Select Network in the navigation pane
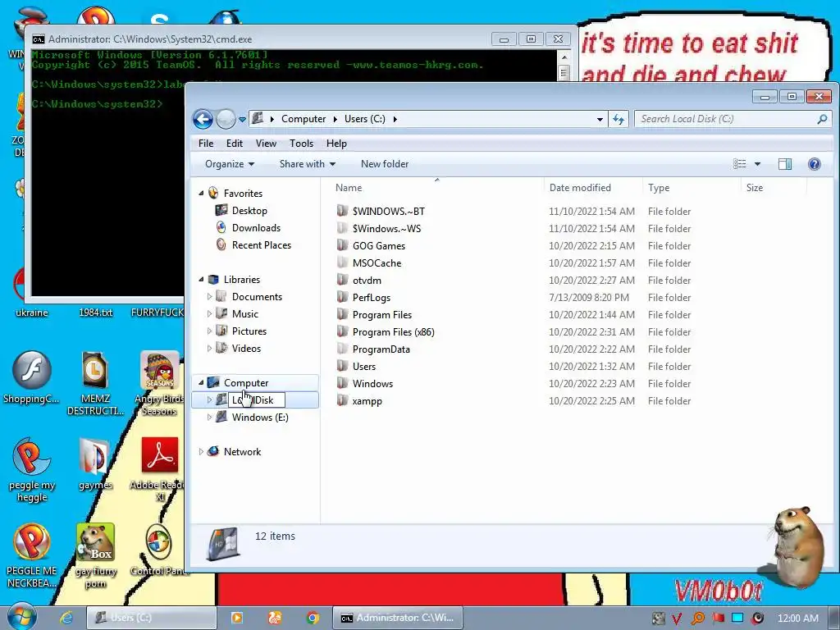The width and height of the screenshot is (840, 630). (x=242, y=452)
